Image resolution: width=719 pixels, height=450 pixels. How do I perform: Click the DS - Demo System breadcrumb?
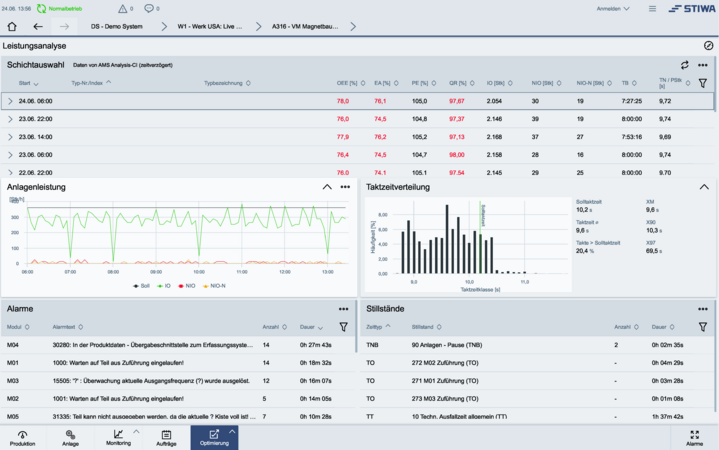click(x=116, y=27)
